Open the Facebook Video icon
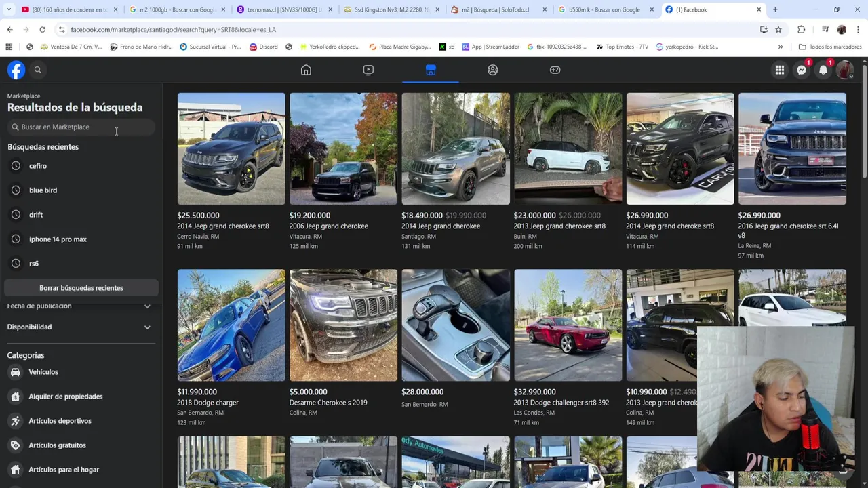The height and width of the screenshot is (488, 868). click(x=368, y=70)
